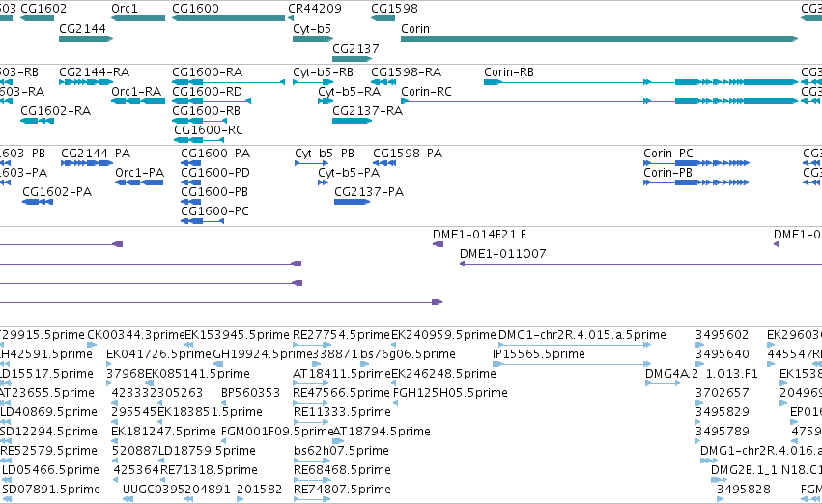The width and height of the screenshot is (822, 504).
Task: Click the CG2137 gene bar
Action: coord(352,59)
